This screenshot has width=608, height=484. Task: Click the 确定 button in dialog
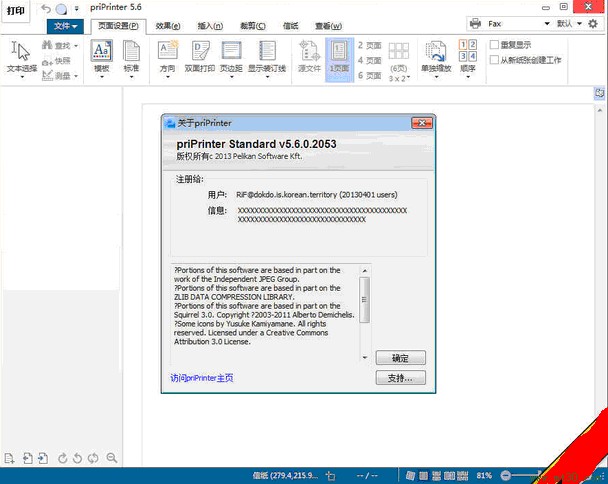(400, 358)
